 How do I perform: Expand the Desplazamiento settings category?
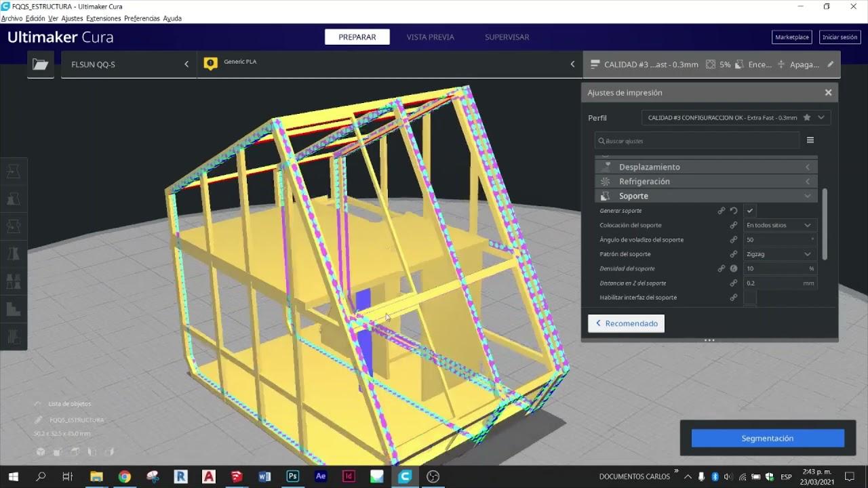pyautogui.click(x=706, y=167)
